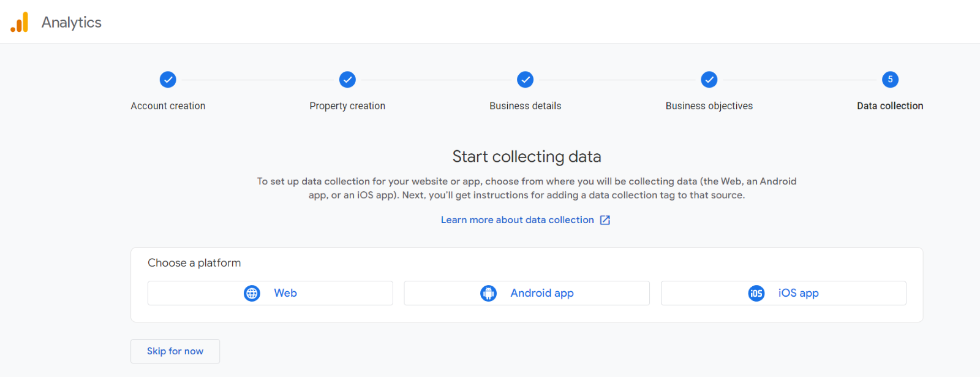Select Skip for now
Viewport: 980px width, 377px height.
[175, 351]
